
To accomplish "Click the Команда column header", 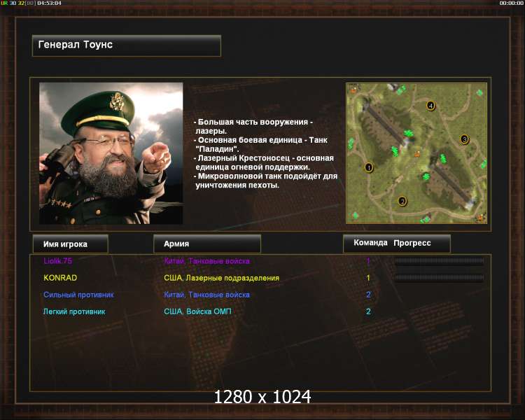I will click(x=370, y=243).
